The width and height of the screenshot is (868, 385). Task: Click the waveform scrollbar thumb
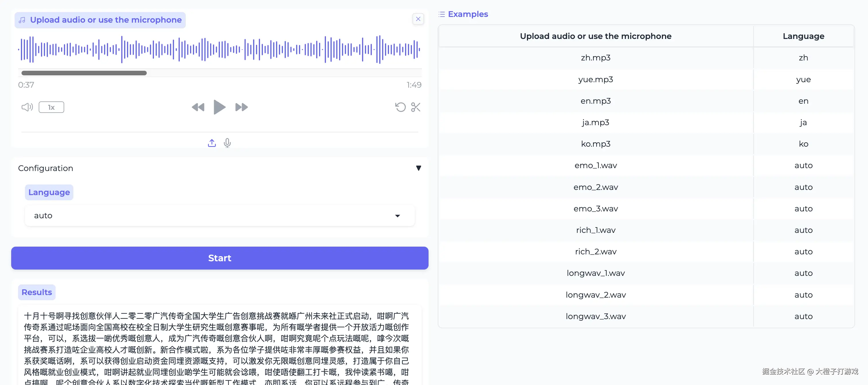(x=84, y=73)
